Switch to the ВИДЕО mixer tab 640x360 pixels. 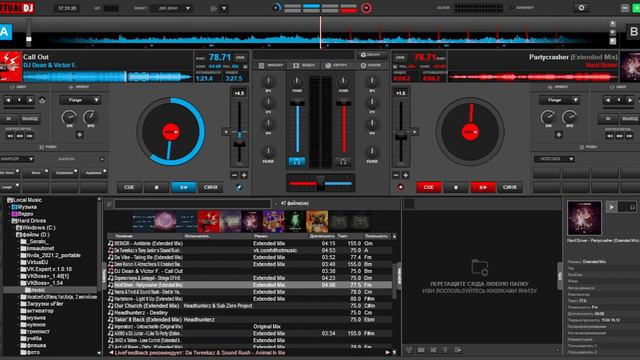(304, 65)
